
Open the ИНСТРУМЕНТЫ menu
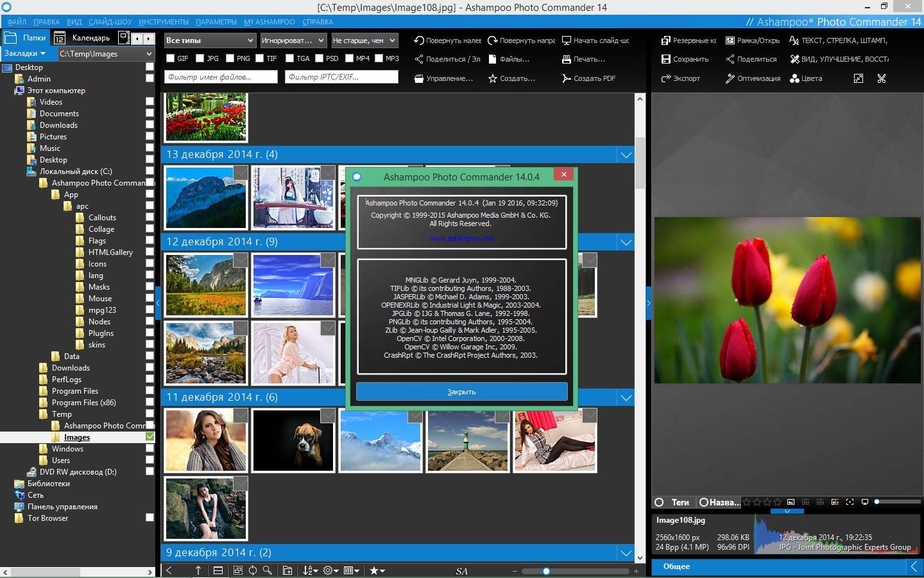tap(164, 22)
